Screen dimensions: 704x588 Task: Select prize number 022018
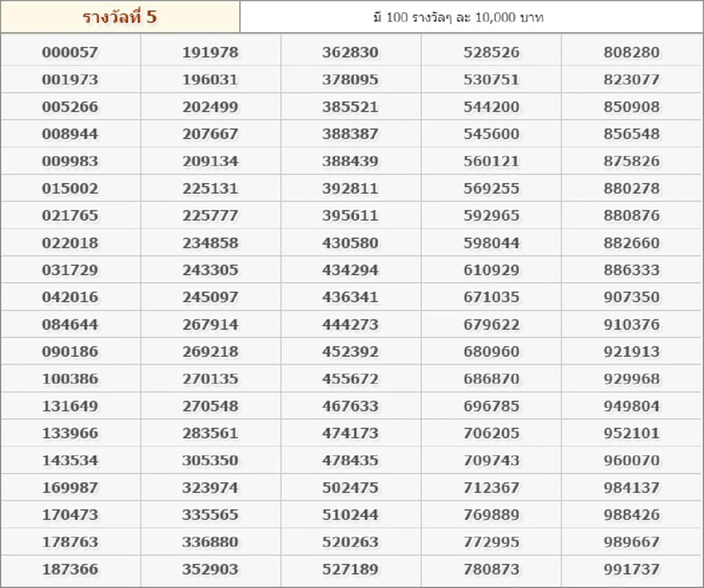click(x=70, y=242)
